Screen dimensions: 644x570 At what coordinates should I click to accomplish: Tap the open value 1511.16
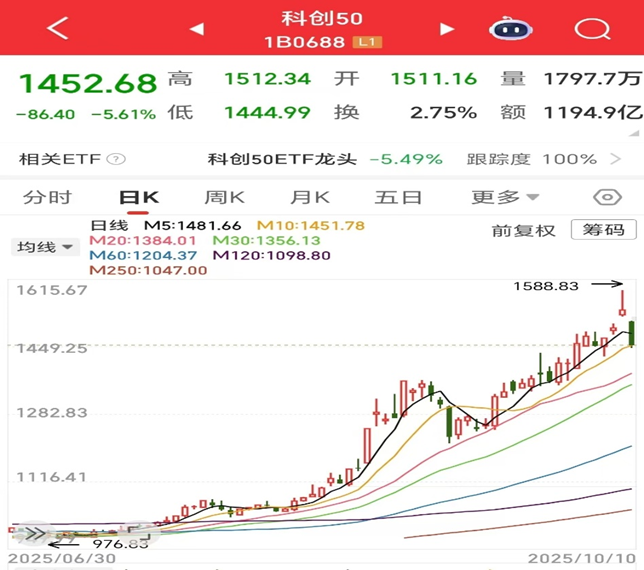point(434,79)
